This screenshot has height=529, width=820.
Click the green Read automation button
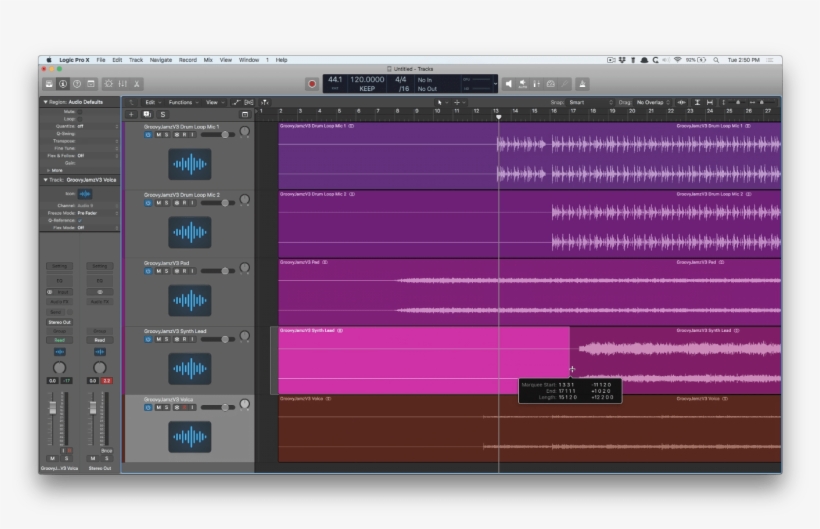60,340
